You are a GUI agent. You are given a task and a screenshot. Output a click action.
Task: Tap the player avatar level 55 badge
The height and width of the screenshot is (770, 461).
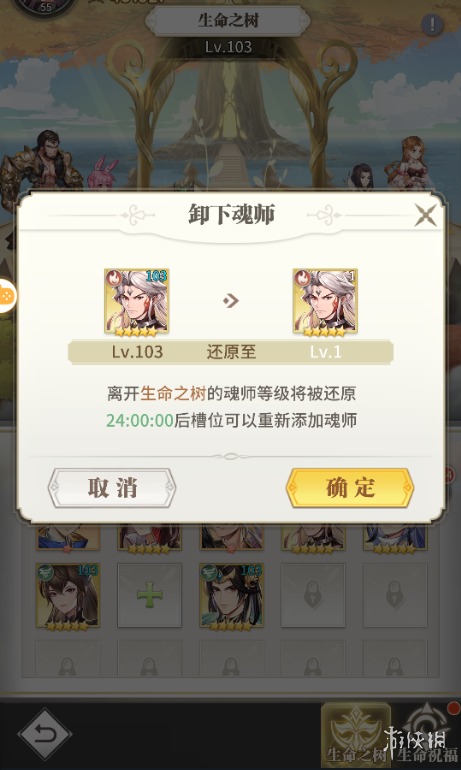pyautogui.click(x=45, y=7)
